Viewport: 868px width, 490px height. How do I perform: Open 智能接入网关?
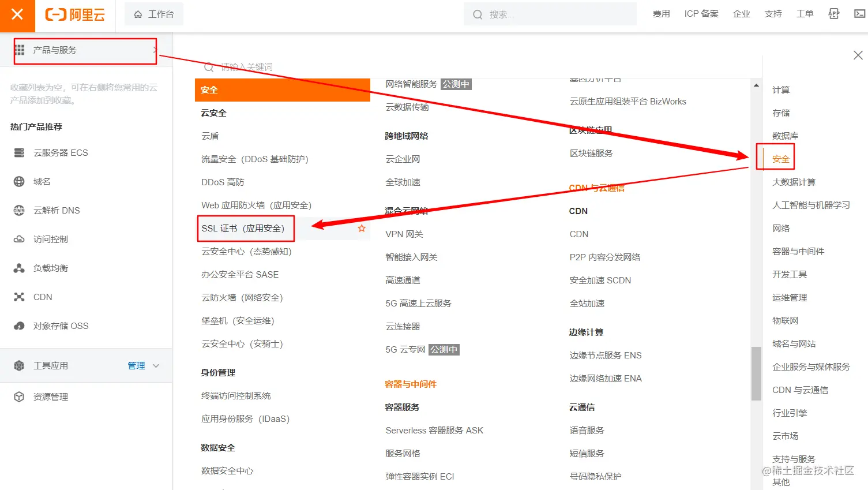pyautogui.click(x=411, y=257)
